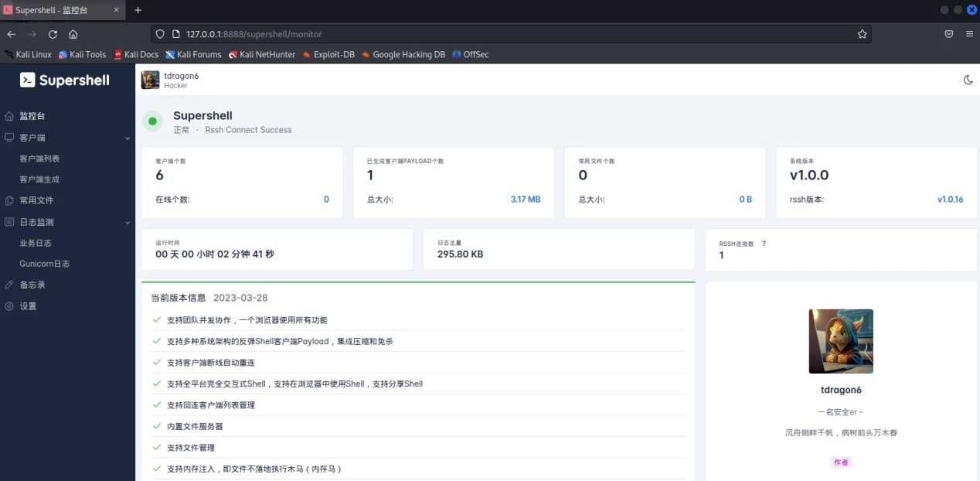This screenshot has width=980, height=481.
Task: Open a new tab with the plus button
Action: point(138,10)
